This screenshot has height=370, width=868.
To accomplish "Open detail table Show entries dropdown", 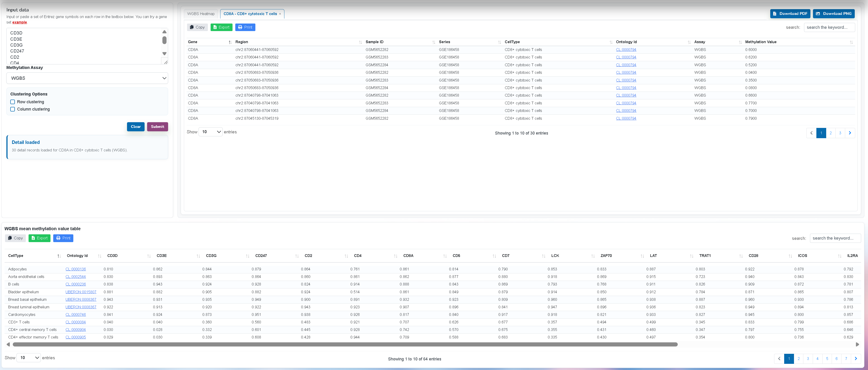I will [211, 132].
